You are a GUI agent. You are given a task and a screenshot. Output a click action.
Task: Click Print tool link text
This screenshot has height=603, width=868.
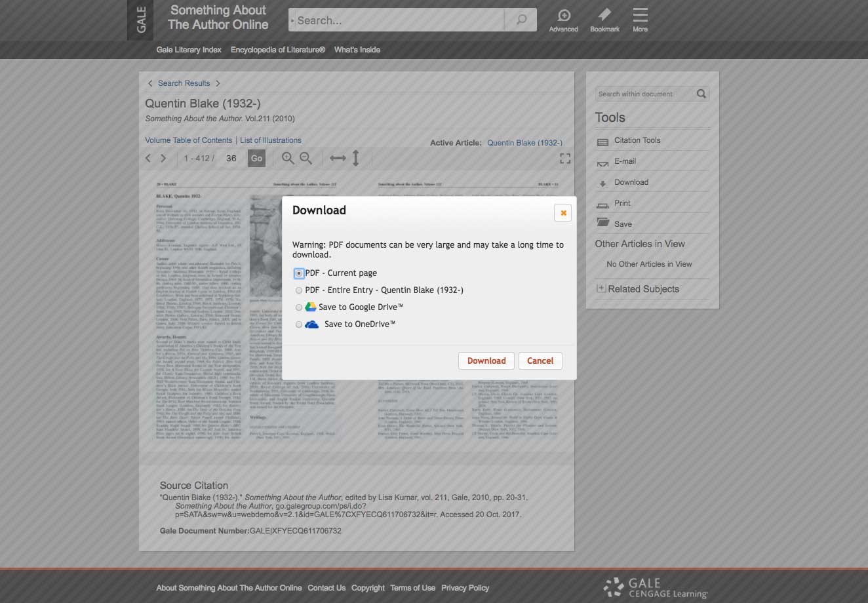(622, 203)
